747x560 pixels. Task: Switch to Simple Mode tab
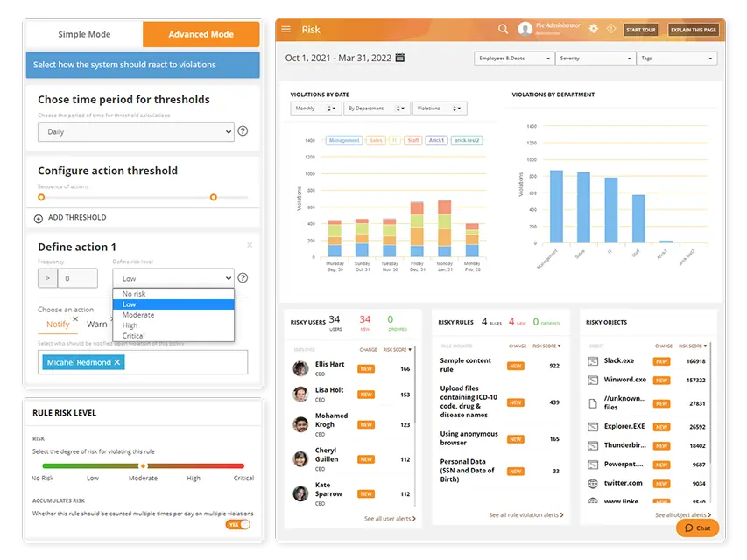coord(84,34)
